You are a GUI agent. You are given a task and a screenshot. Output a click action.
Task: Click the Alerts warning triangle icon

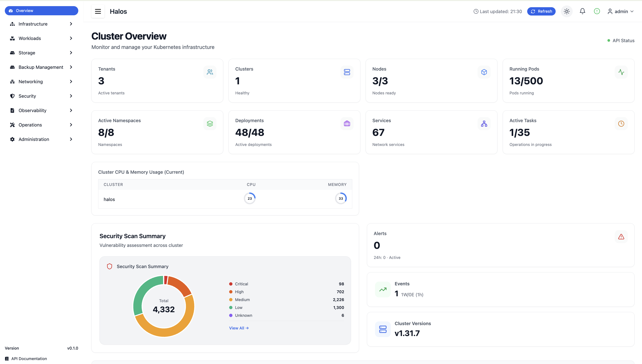pyautogui.click(x=621, y=236)
